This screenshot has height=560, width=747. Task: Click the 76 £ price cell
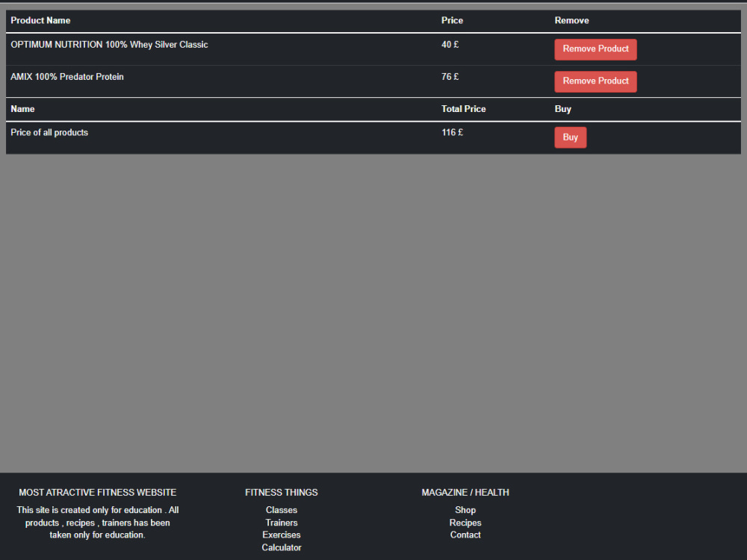[x=450, y=77]
